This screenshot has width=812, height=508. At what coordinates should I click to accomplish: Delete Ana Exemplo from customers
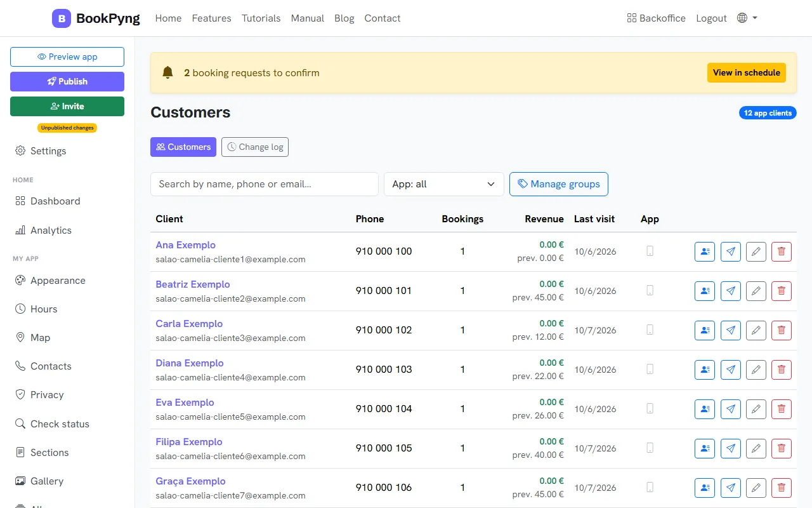click(x=782, y=251)
